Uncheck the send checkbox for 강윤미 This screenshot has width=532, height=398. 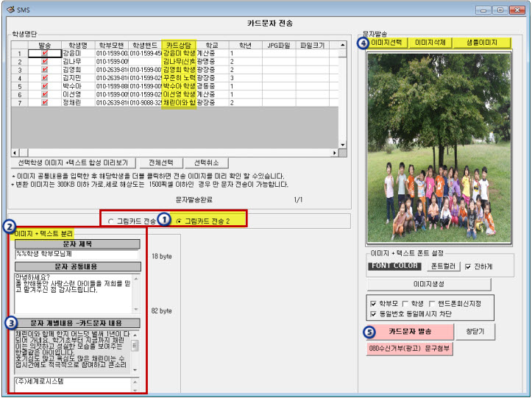(45, 53)
